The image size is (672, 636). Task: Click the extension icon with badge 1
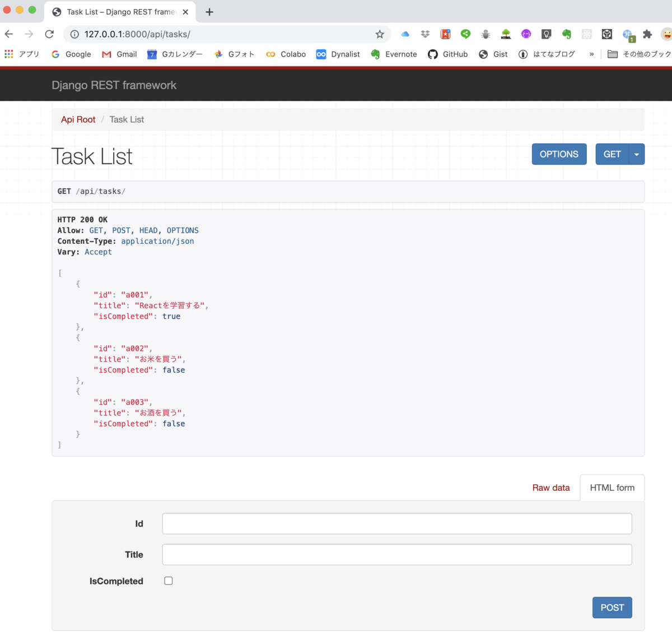pos(628,35)
